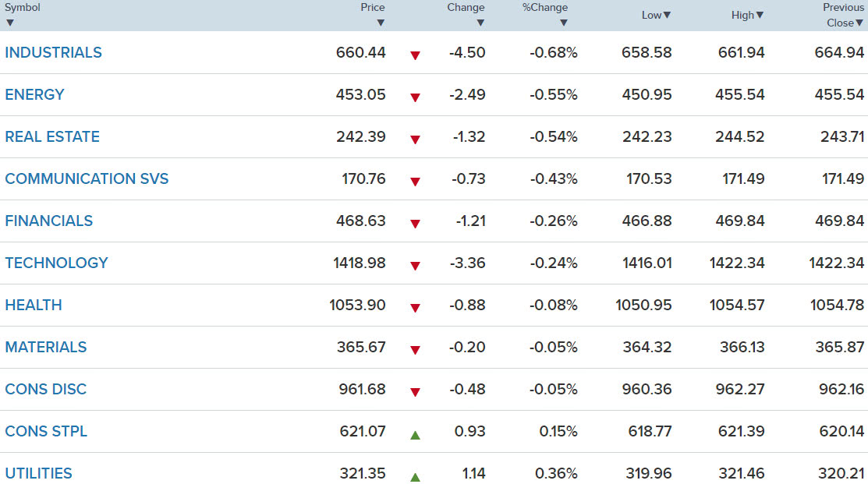Sort by %Change column arrow
The width and height of the screenshot is (868, 484).
point(564,23)
